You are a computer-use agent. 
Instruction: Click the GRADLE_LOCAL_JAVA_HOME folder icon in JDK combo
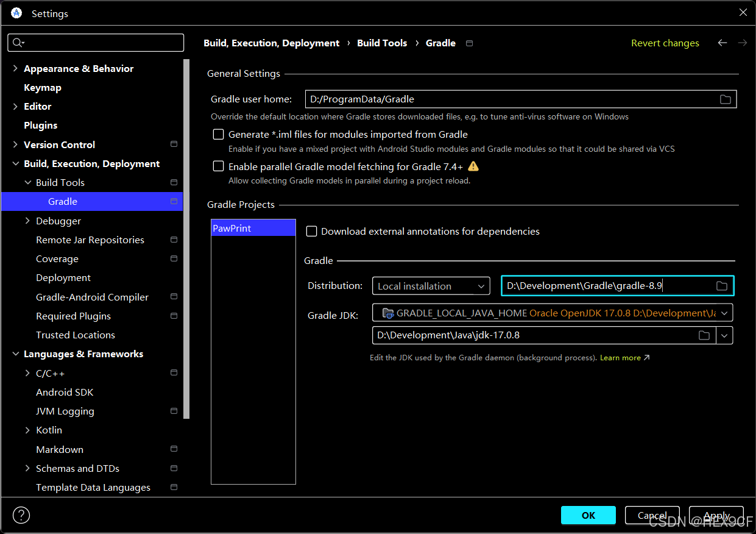pos(387,313)
